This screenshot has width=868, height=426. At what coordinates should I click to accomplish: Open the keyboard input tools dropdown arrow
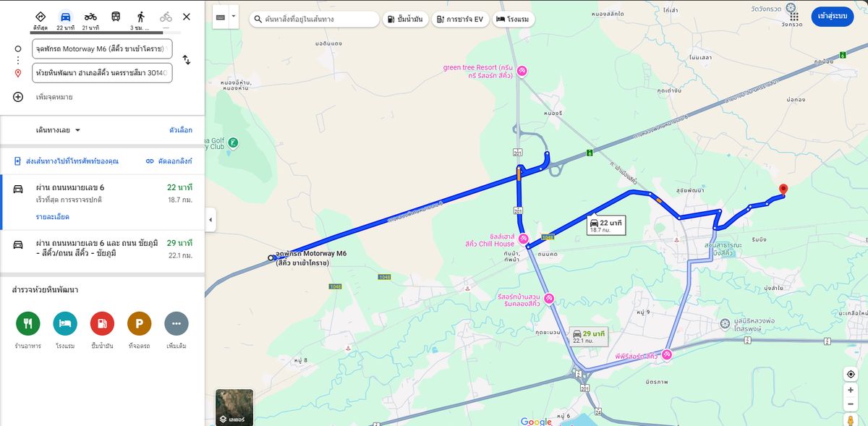tap(234, 18)
